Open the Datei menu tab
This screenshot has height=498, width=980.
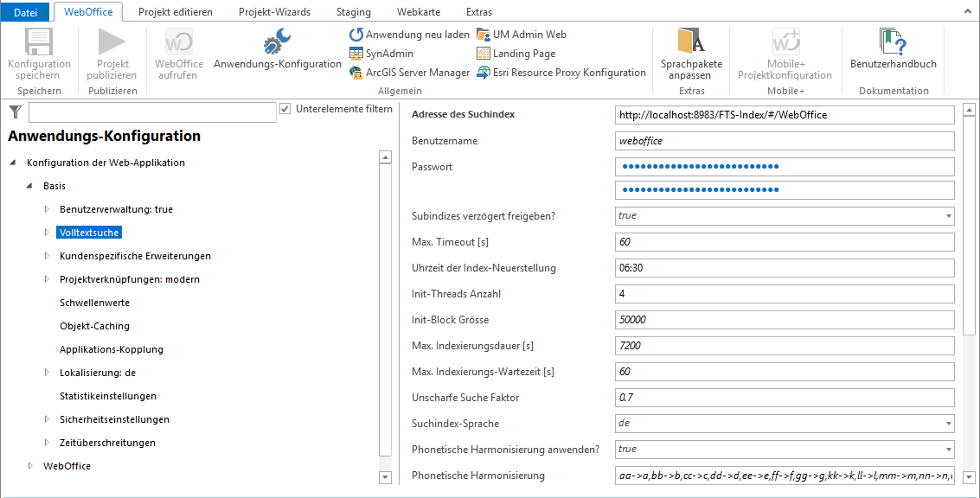tap(26, 12)
